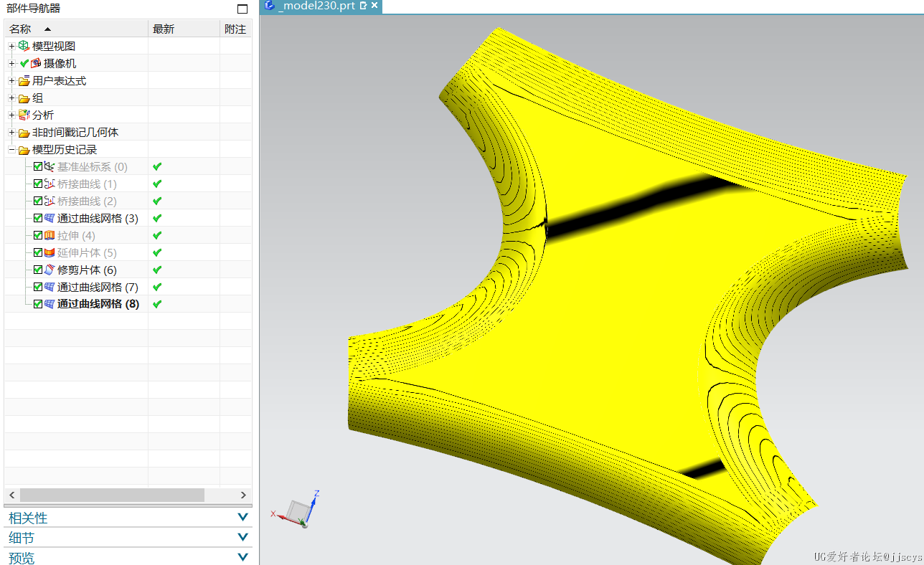Click the 基准坐标系 (0) datum icon
Screen dimensions: 924x565
coord(49,166)
